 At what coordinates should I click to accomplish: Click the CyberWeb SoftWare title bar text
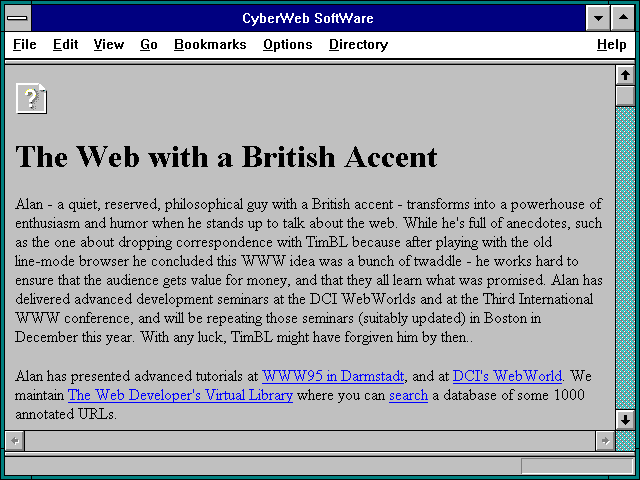click(308, 18)
